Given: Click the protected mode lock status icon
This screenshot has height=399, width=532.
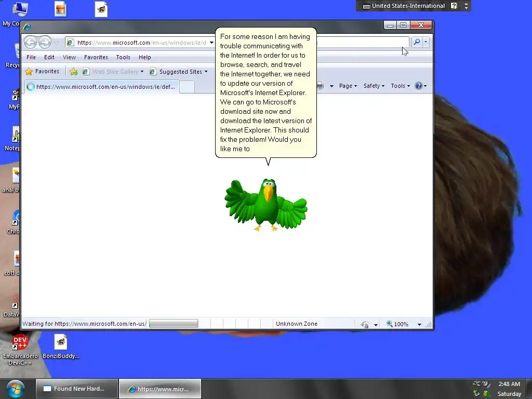Looking at the screenshot, I should pos(365,324).
